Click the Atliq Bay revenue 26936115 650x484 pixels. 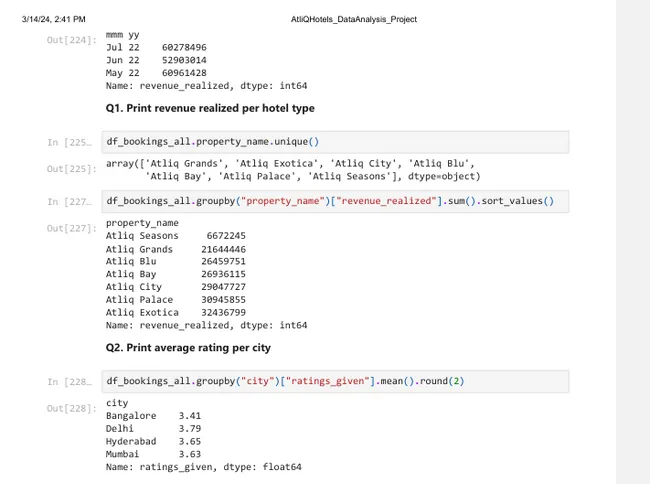click(223, 274)
